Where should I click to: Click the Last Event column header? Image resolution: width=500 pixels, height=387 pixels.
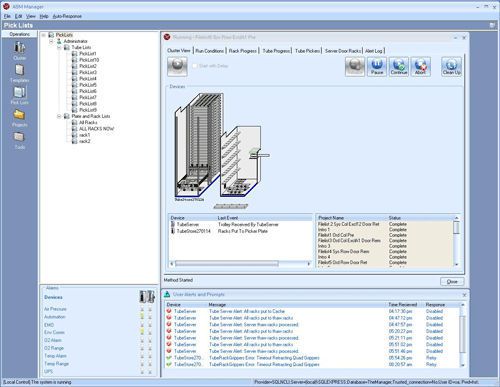pyautogui.click(x=228, y=218)
